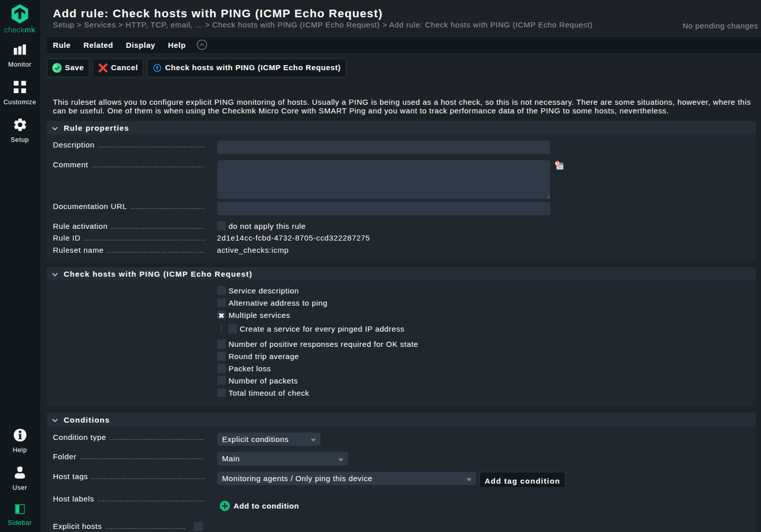Click the green checkmark Save icon
The width and height of the screenshot is (761, 532).
pyautogui.click(x=57, y=68)
